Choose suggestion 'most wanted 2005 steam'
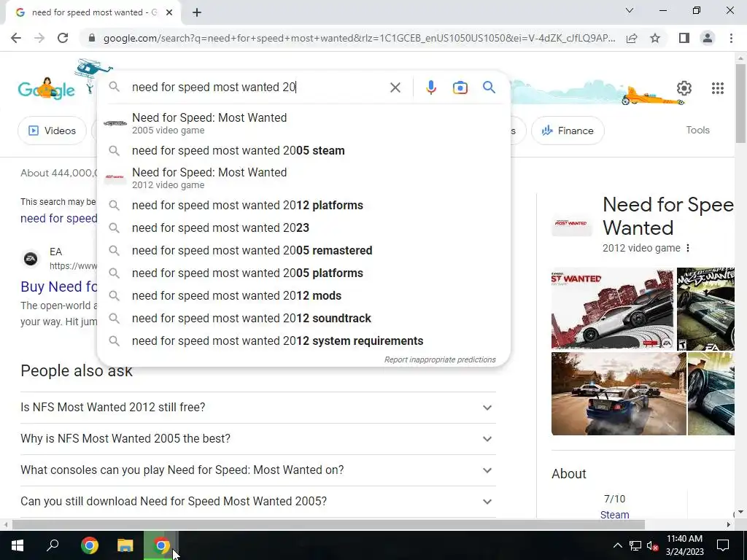This screenshot has height=560, width=747. point(303,150)
